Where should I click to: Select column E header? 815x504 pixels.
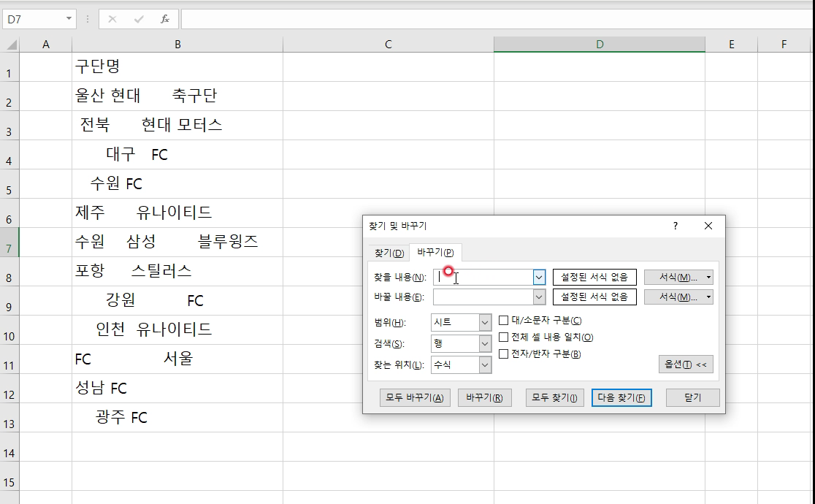coord(731,45)
